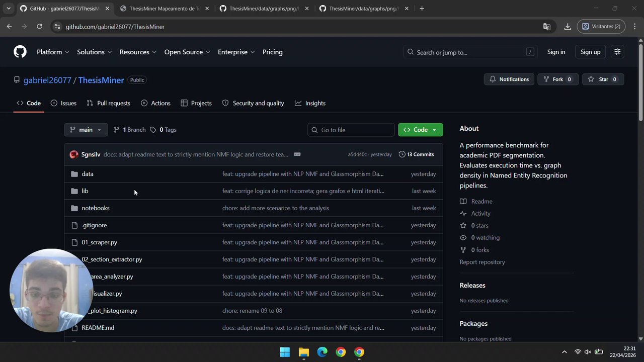The width and height of the screenshot is (644, 362).
Task: View the 1 Branch link
Action: 129,130
